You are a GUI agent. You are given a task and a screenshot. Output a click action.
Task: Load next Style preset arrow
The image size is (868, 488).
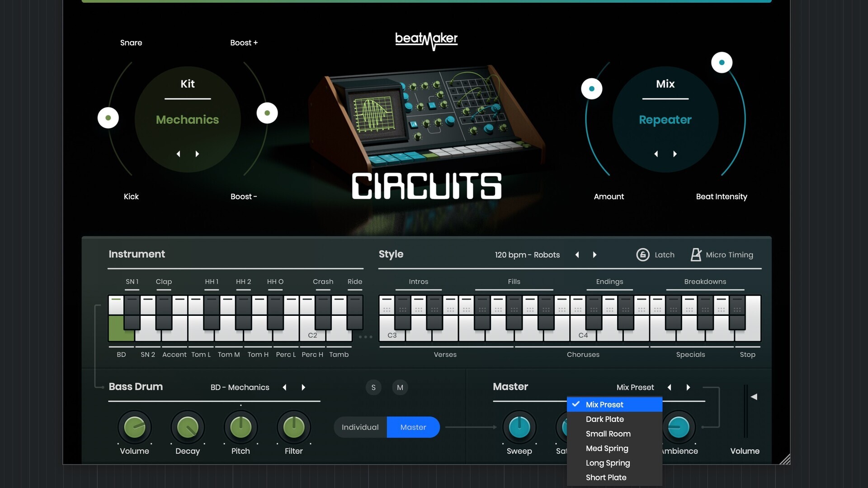click(x=594, y=255)
